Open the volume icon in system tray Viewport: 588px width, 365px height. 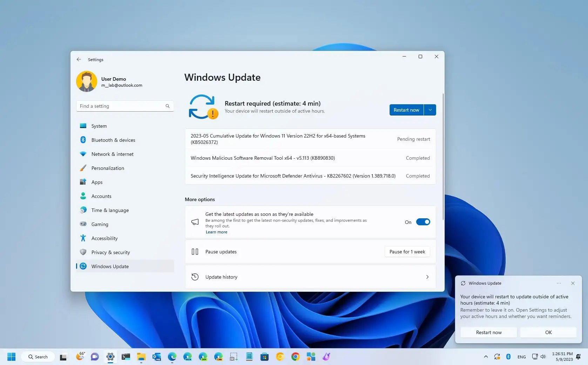click(543, 357)
